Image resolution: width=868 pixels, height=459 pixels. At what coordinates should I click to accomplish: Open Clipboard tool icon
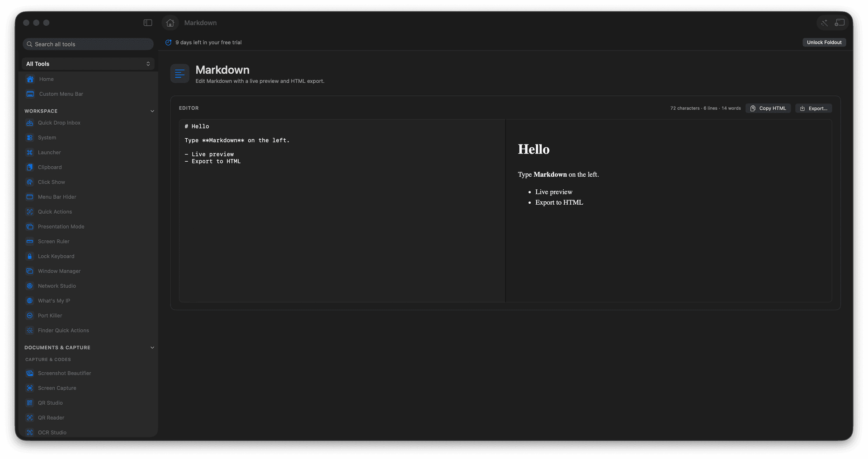pyautogui.click(x=30, y=167)
